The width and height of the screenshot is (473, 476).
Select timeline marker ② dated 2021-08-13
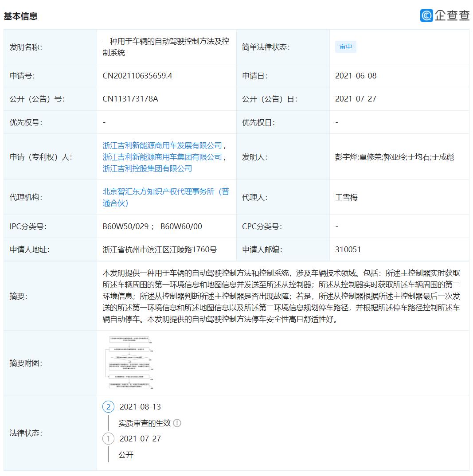pyautogui.click(x=109, y=406)
